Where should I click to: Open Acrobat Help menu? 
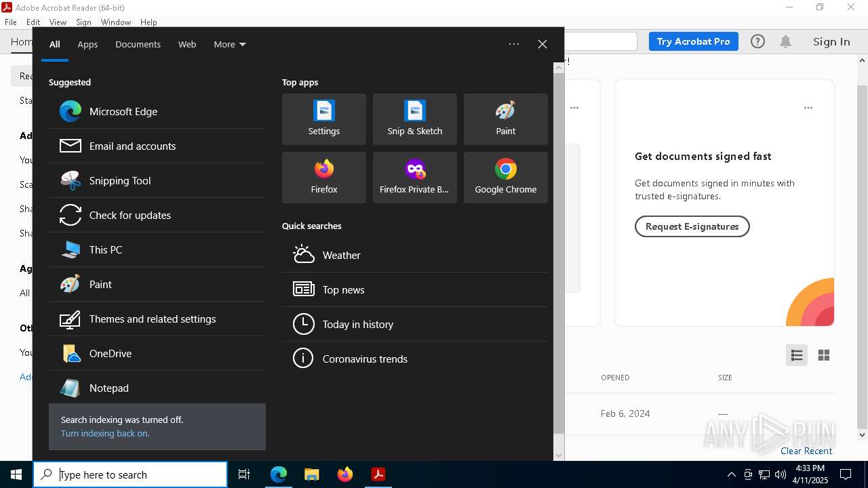pos(149,22)
